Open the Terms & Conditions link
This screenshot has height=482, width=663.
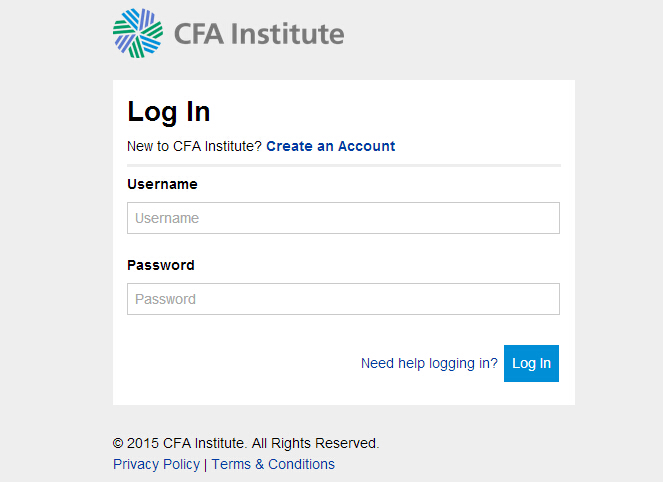(x=273, y=464)
